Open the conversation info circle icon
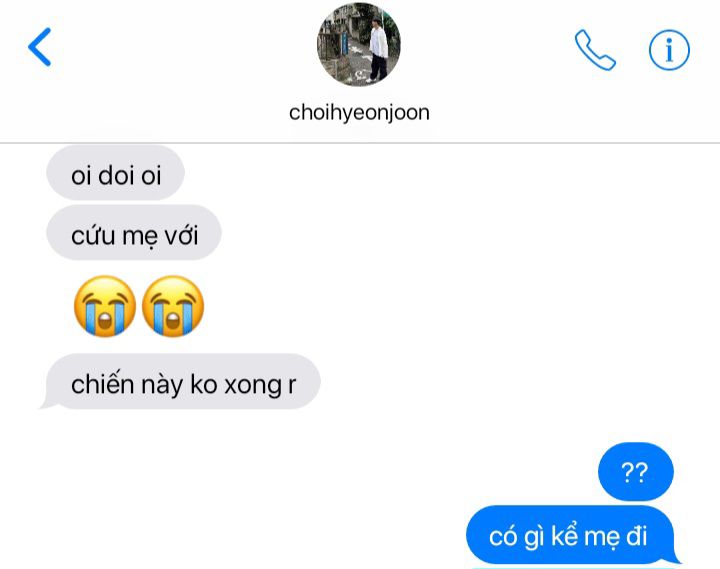This screenshot has width=720, height=569. pyautogui.click(x=669, y=50)
